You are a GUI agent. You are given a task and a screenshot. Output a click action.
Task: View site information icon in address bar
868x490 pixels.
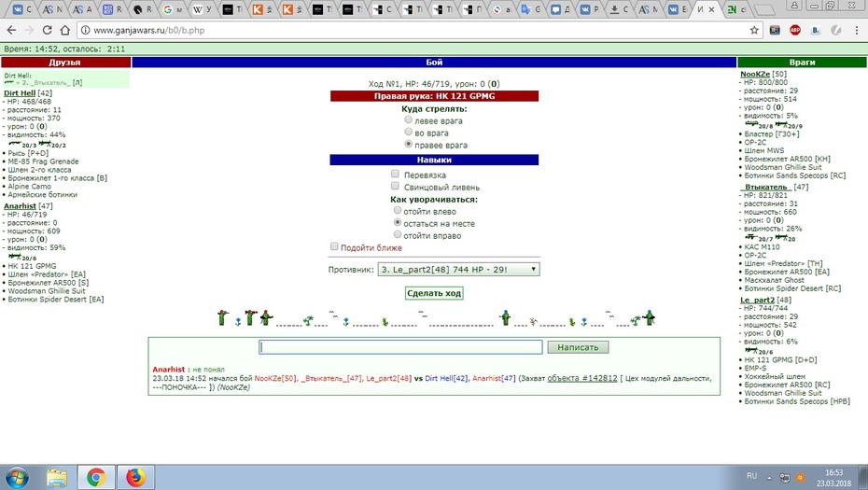(x=85, y=31)
